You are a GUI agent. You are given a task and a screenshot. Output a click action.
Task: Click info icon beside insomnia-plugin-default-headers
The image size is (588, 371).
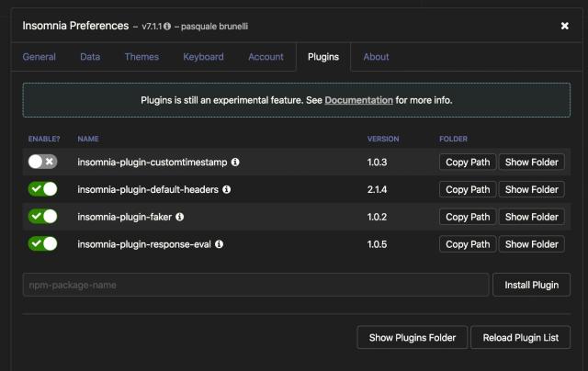(226, 190)
